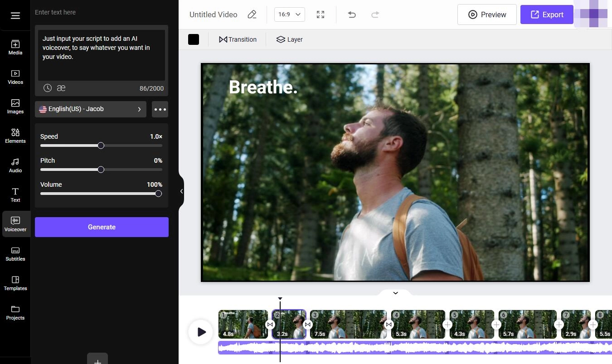Collapse the left side panel

coord(181,191)
